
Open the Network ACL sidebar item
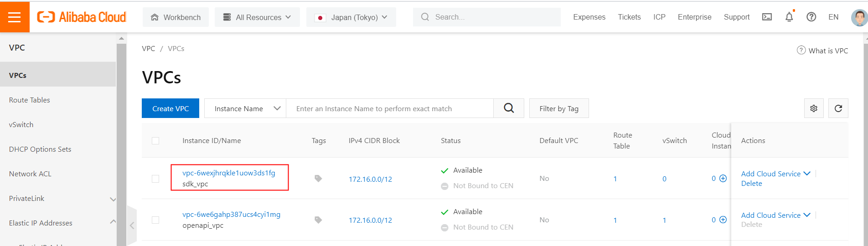[x=30, y=174]
